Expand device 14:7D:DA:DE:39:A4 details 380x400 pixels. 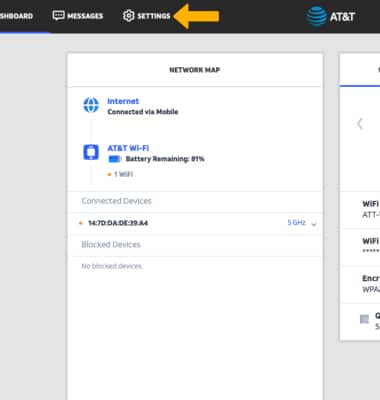[314, 223]
